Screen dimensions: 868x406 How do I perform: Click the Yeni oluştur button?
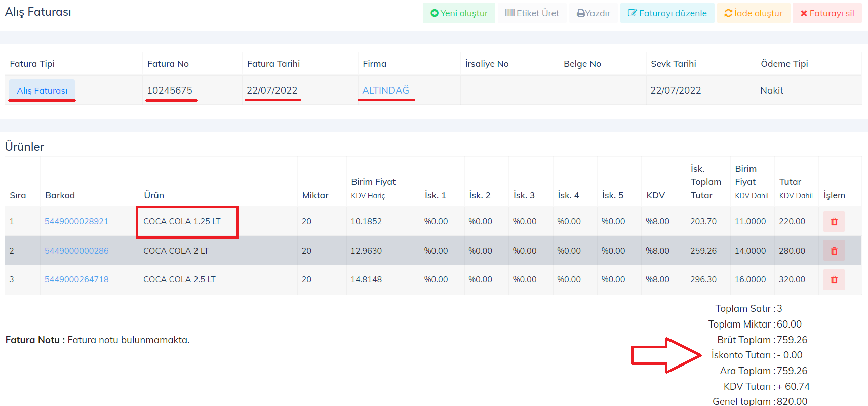[x=459, y=13]
